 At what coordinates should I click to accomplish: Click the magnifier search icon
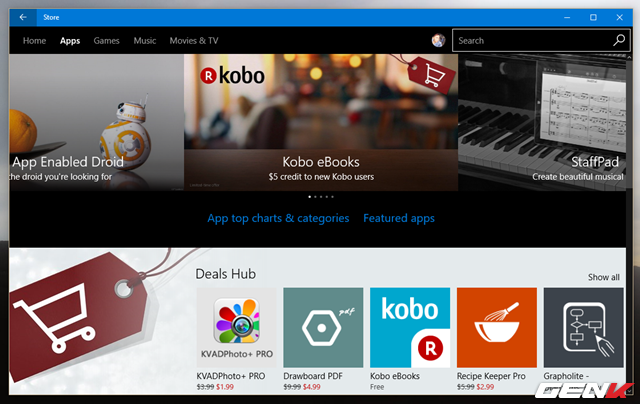(x=619, y=40)
